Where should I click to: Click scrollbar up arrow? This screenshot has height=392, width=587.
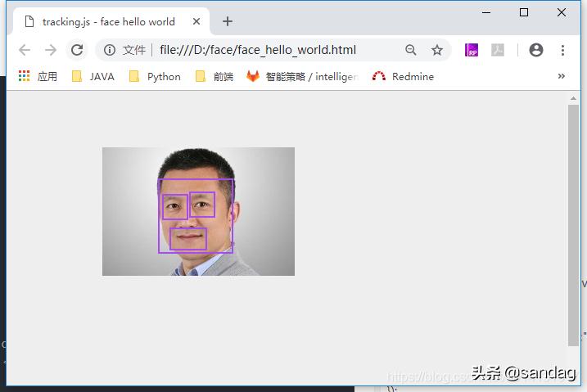(573, 98)
